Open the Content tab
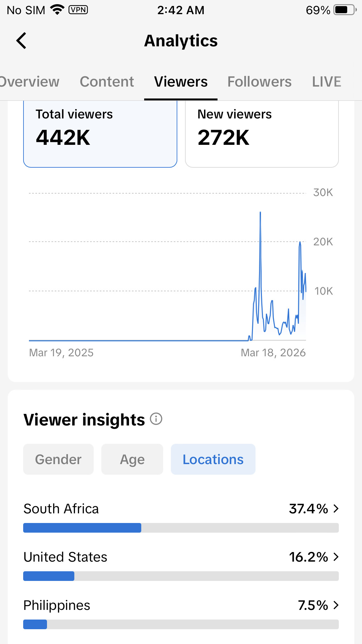Screen dimensions: 362x644 tap(107, 82)
